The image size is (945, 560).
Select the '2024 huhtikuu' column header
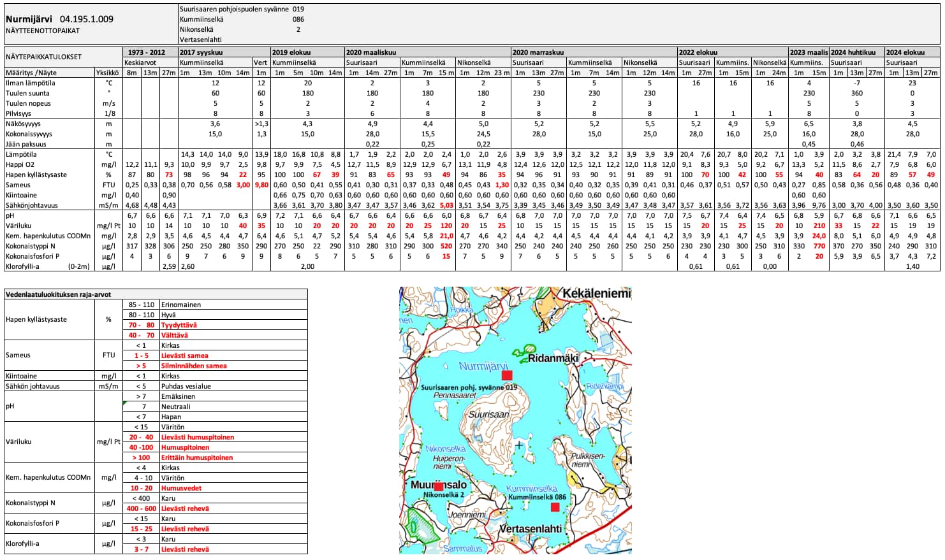pyautogui.click(x=853, y=52)
